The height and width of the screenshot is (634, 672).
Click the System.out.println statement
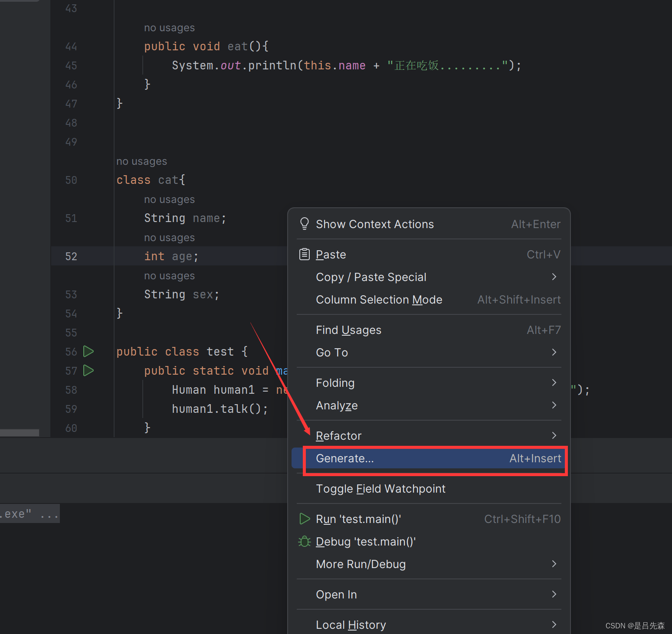(347, 65)
